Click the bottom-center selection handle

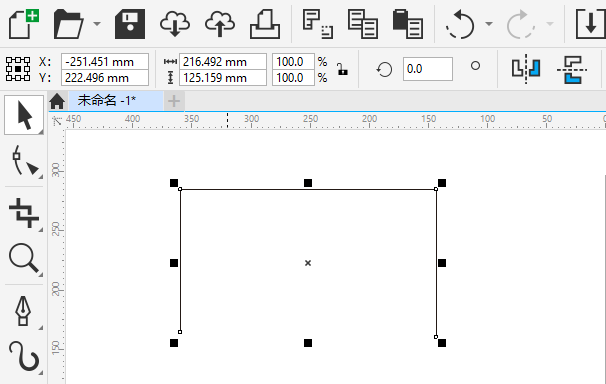308,343
